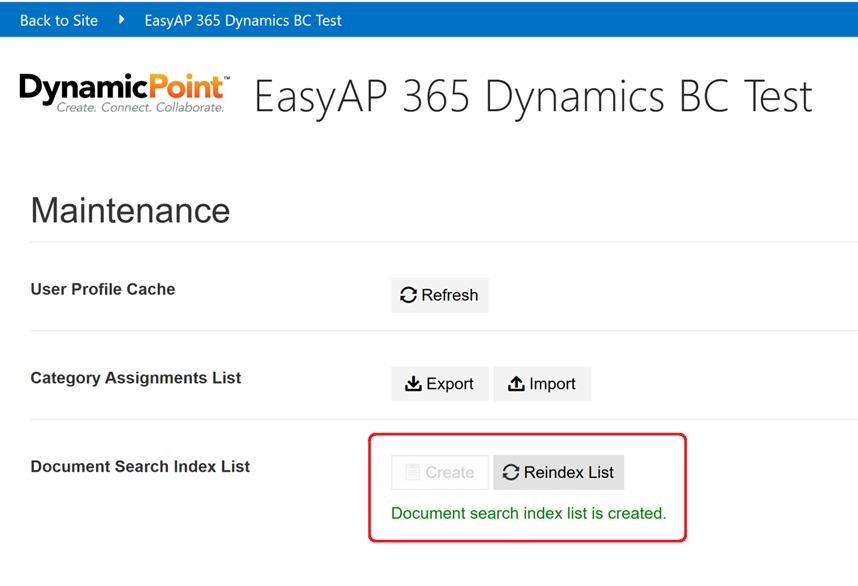Click the download arrow icon on Export

tap(413, 384)
